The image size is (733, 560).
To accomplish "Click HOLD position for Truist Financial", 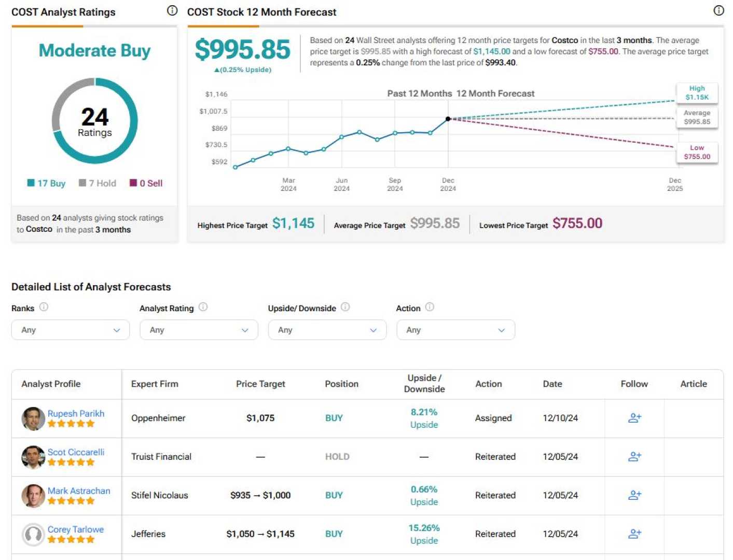I will pyautogui.click(x=337, y=457).
